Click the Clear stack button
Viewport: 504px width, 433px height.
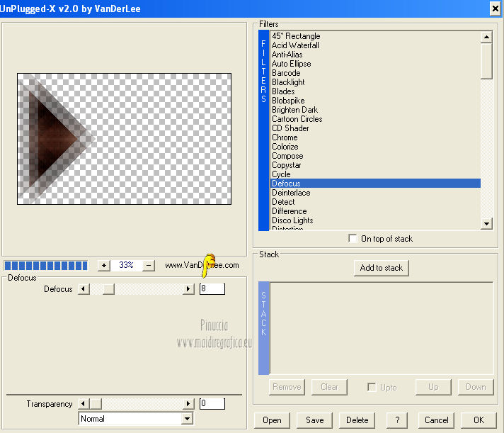pyautogui.click(x=329, y=387)
